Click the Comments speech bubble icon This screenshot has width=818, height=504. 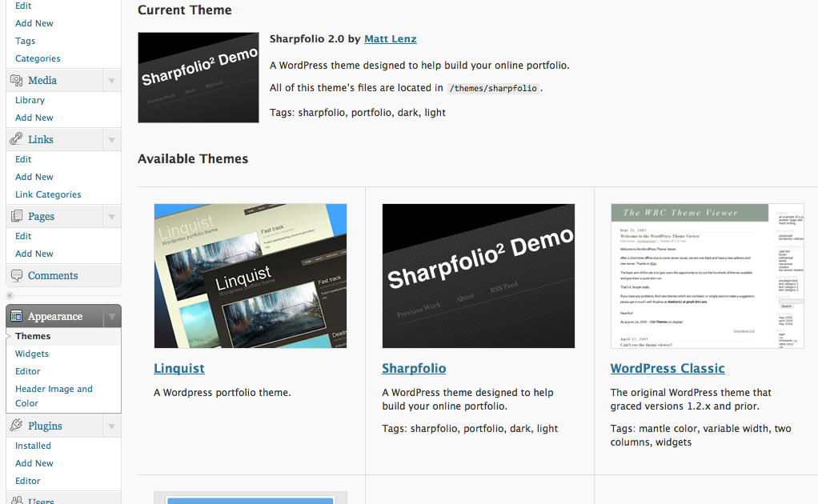17,275
